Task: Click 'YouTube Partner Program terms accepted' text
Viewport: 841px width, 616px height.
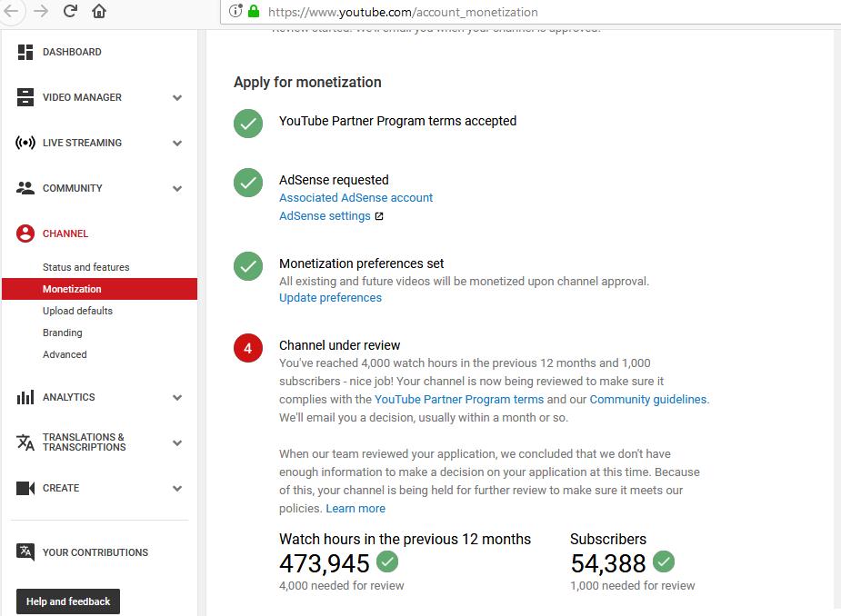Action: click(397, 121)
